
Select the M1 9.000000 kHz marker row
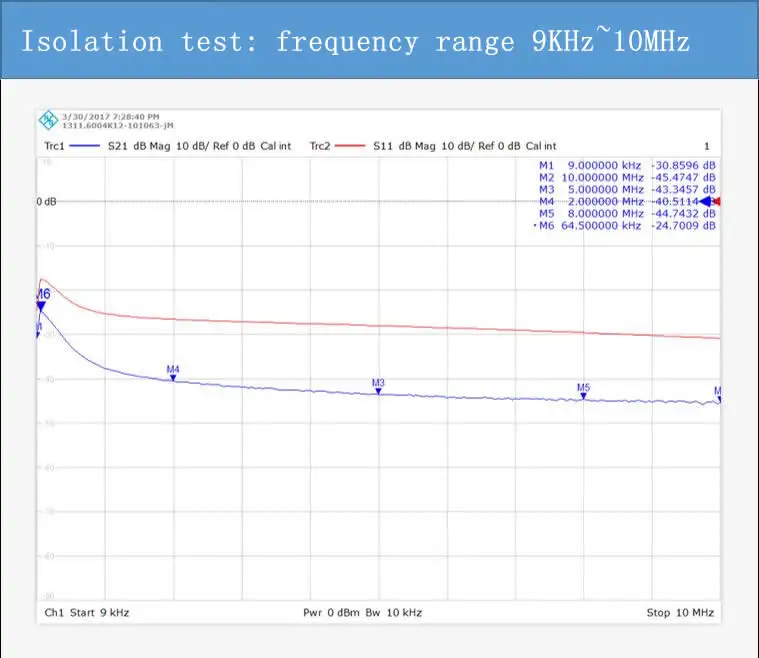[x=627, y=165]
